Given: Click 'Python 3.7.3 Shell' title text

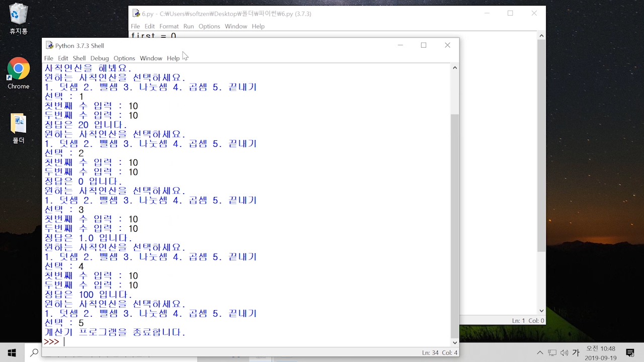Looking at the screenshot, I should click(x=79, y=46).
